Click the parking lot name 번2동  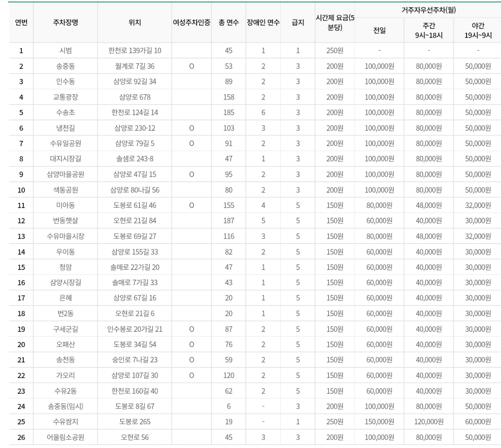[65, 314]
